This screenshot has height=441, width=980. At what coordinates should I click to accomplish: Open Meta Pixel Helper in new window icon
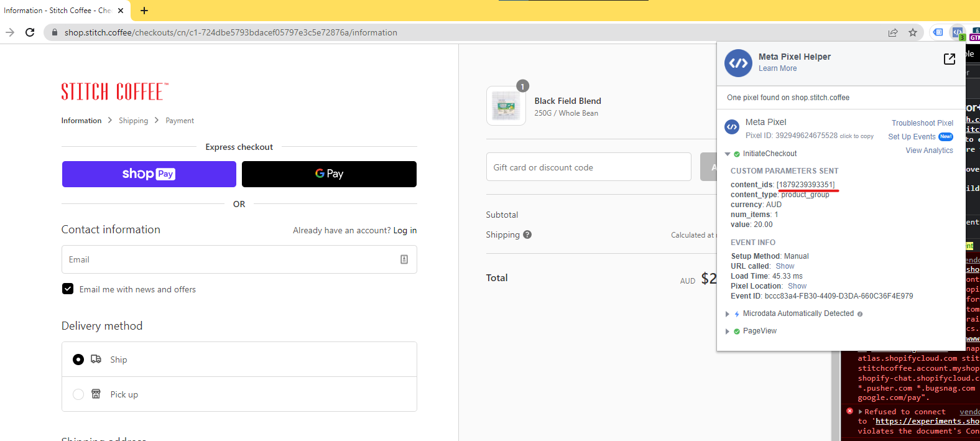tap(950, 58)
